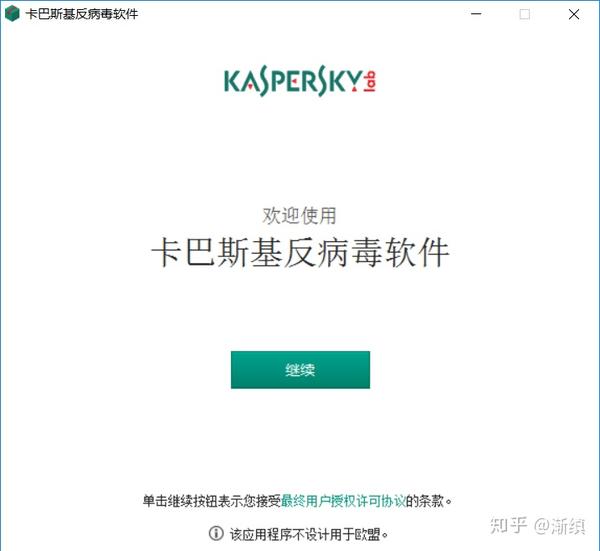Open the 最终用户授权许可协议 link
600x551 pixels.
tap(343, 500)
